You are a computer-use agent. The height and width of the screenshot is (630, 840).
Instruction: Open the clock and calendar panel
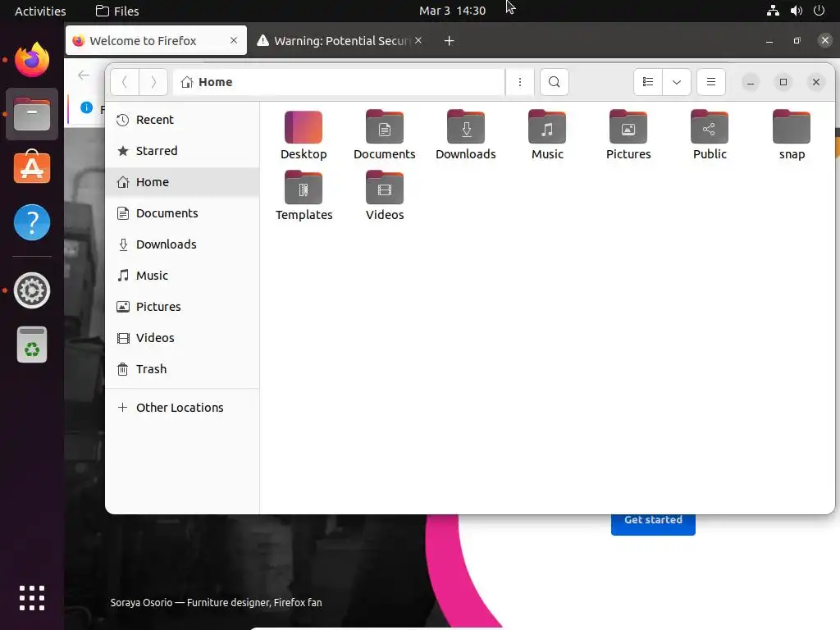click(x=452, y=11)
